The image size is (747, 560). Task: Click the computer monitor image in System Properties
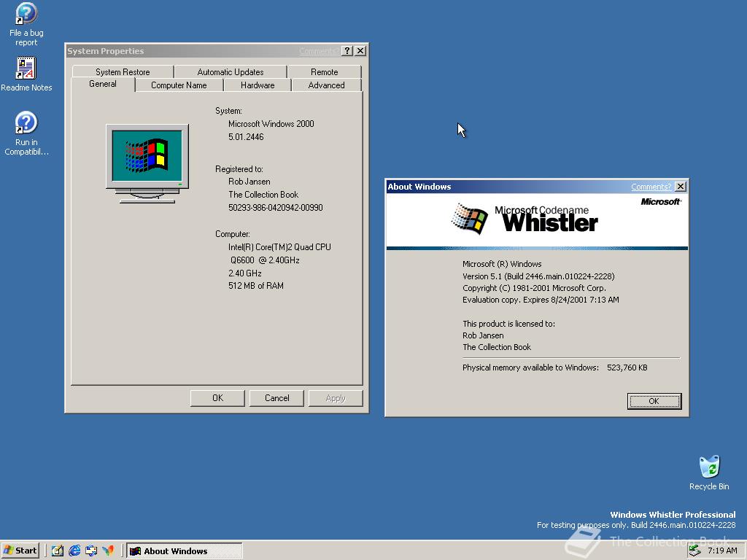tap(147, 163)
